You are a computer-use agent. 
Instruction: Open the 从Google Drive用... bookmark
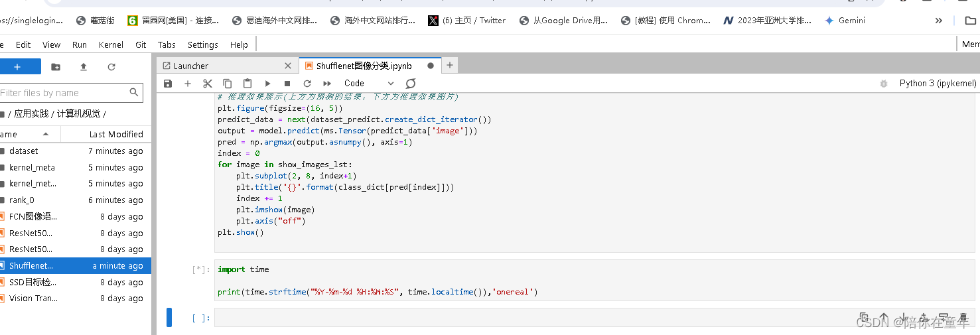(564, 21)
